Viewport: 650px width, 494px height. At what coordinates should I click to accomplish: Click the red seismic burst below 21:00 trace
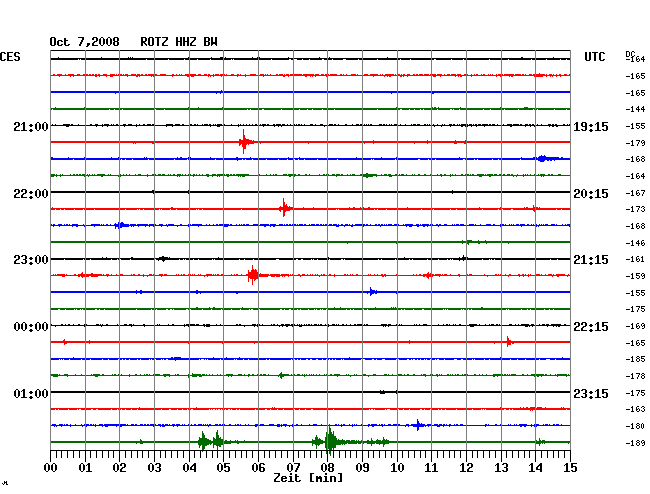pyautogui.click(x=245, y=142)
